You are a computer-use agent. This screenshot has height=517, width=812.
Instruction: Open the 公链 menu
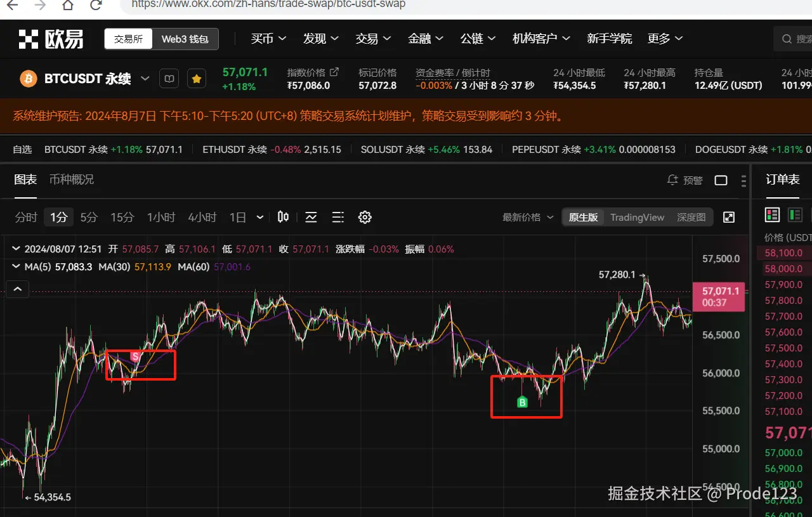tap(478, 39)
